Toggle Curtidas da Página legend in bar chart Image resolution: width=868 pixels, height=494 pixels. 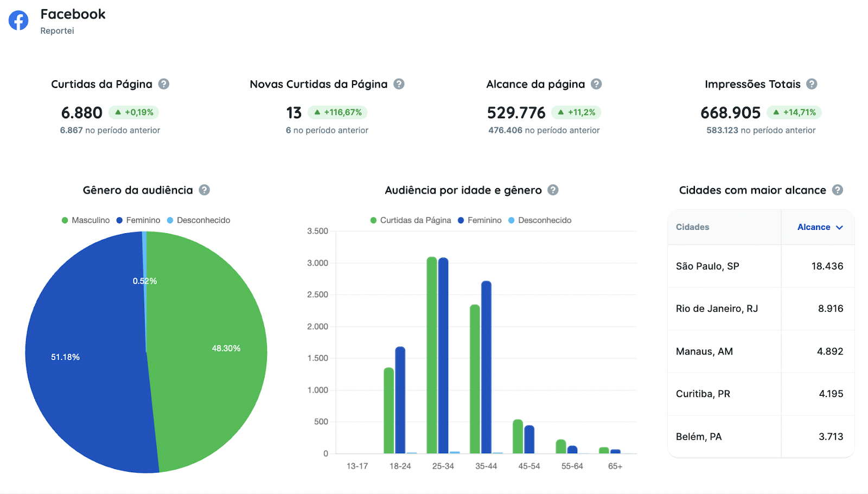pos(411,220)
